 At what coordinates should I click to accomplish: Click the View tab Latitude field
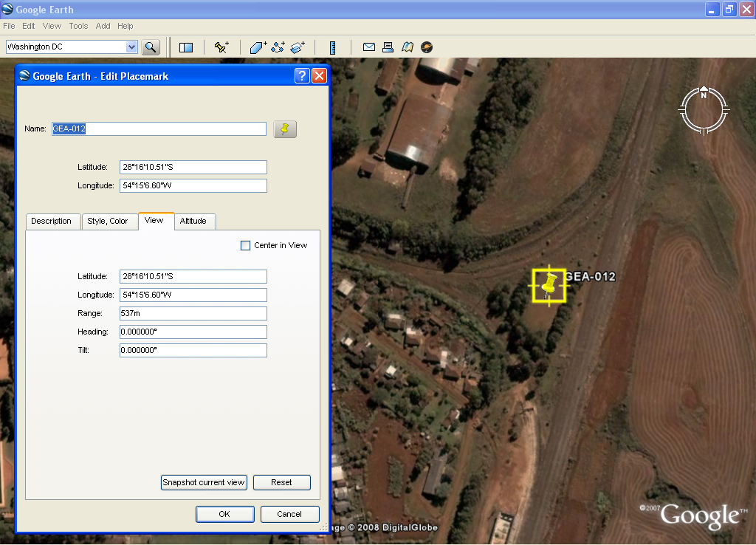193,276
